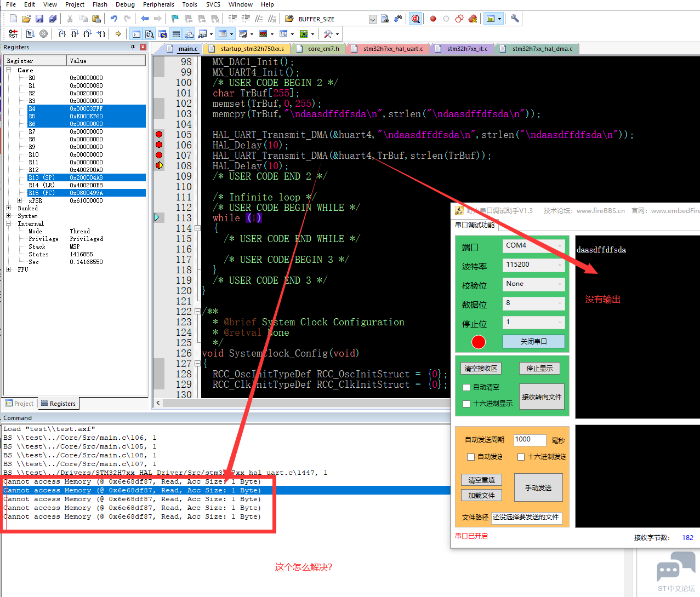Expand the FPU node in Registers tree

click(x=8, y=268)
